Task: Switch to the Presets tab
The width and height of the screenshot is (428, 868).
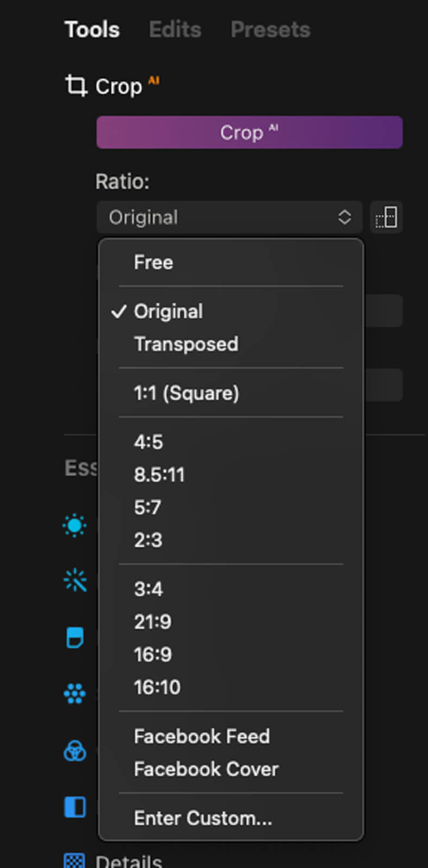Action: (270, 30)
